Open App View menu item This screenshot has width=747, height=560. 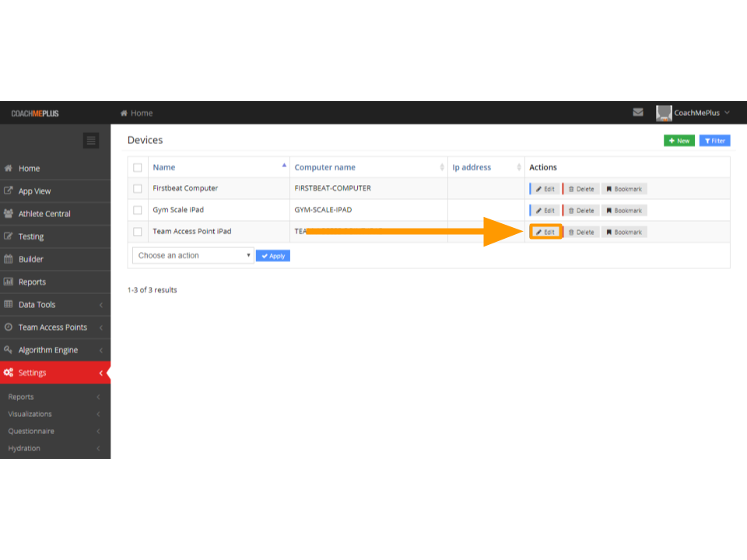coord(55,191)
